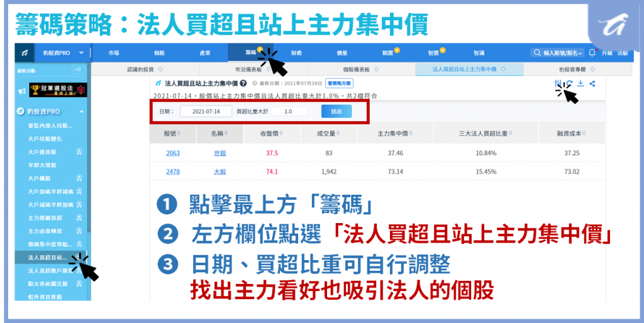Select 大戶加碼羊群減碼 in sidebar
The width and height of the screenshot is (644, 323).
click(50, 191)
